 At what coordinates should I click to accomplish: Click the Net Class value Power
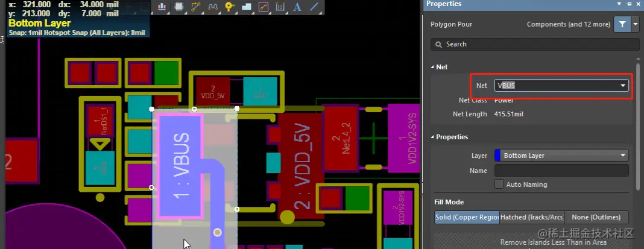504,100
